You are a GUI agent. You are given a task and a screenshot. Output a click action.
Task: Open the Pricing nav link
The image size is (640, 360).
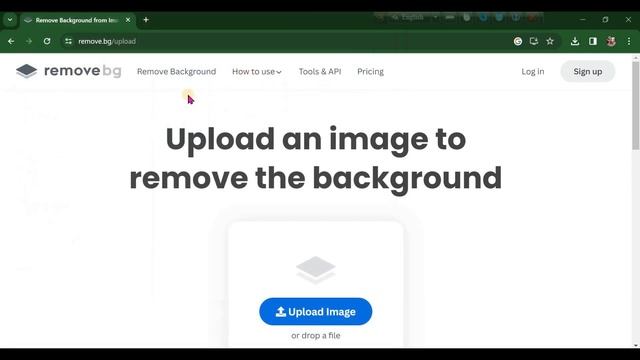(x=370, y=71)
